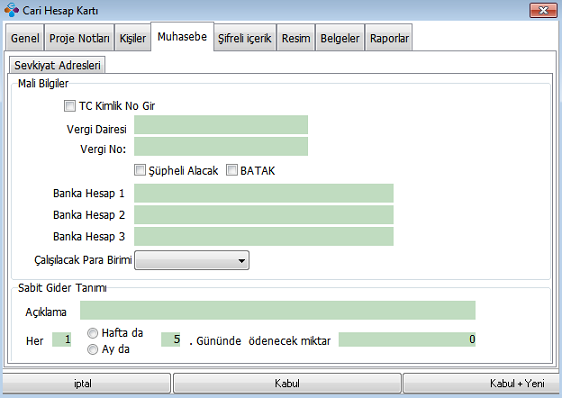Screen dimensions: 562x398
Task: Click the Banka Hesap 2 field
Action: click(x=264, y=214)
